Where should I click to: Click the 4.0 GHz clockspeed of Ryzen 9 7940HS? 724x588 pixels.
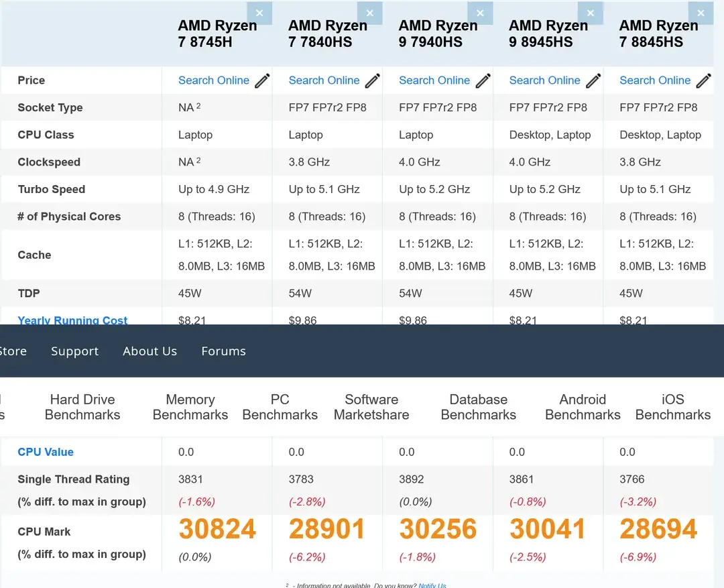click(419, 162)
